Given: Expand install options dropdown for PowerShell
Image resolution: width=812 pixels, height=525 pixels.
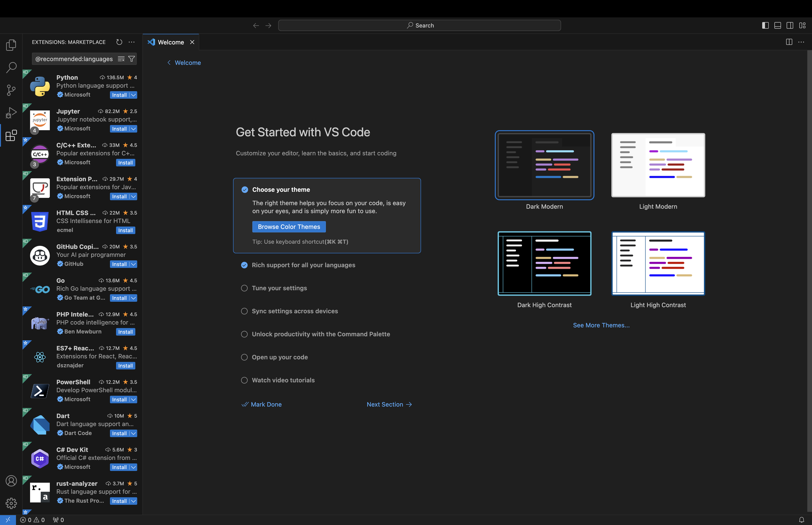Looking at the screenshot, I should 134,400.
